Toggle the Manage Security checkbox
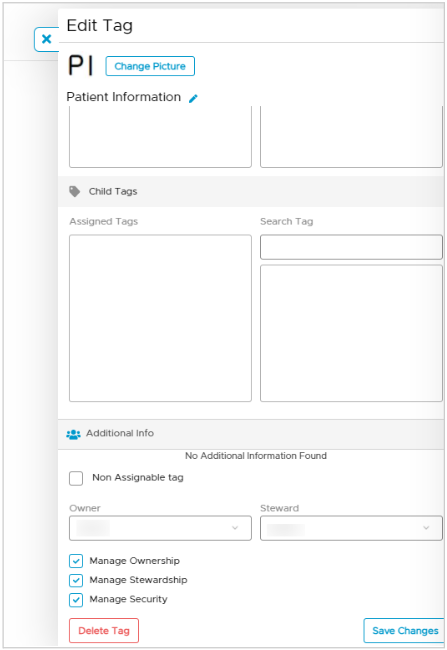The width and height of the screenshot is (447, 650). coord(76,599)
